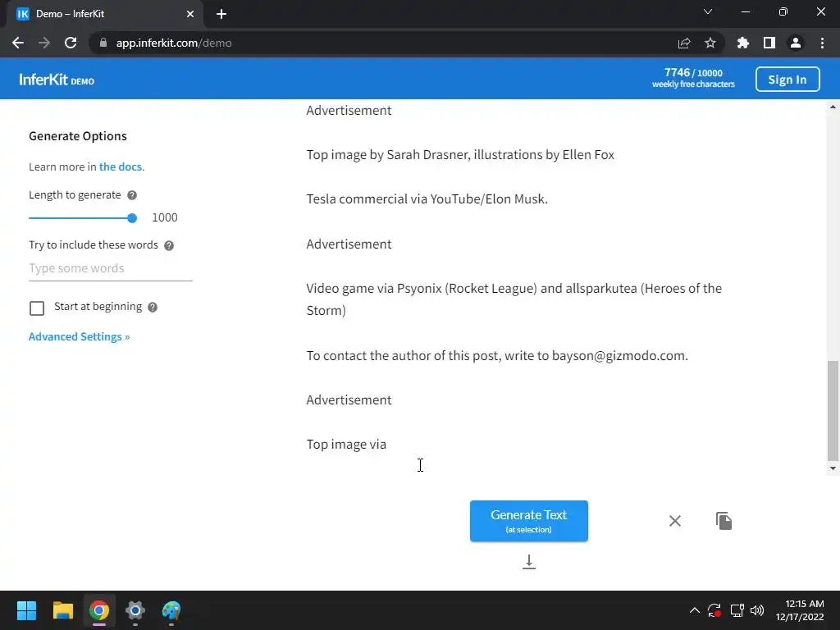840x630 pixels.
Task: Reload the page
Action: pos(71,43)
